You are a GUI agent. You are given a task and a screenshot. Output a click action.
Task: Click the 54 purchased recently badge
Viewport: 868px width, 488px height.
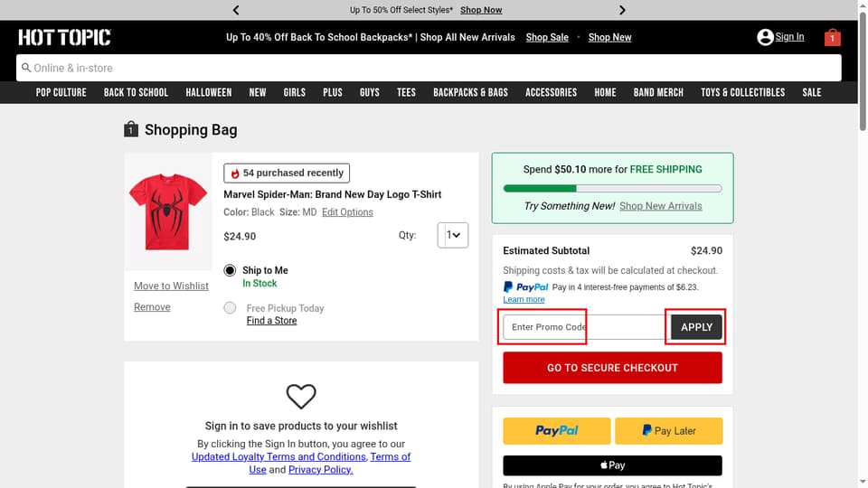(x=287, y=173)
